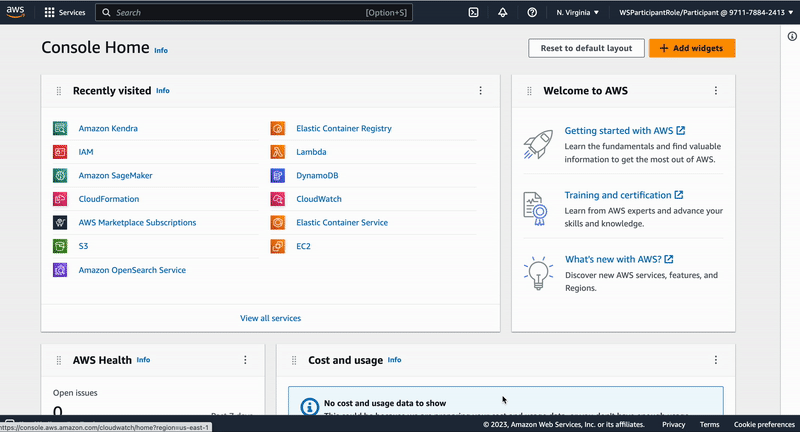Open the N. Virginia region dropdown
This screenshot has width=800, height=432.
click(578, 12)
